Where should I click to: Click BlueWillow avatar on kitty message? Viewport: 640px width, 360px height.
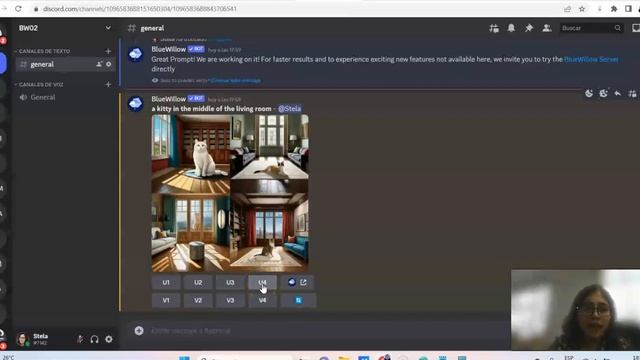coord(136,104)
